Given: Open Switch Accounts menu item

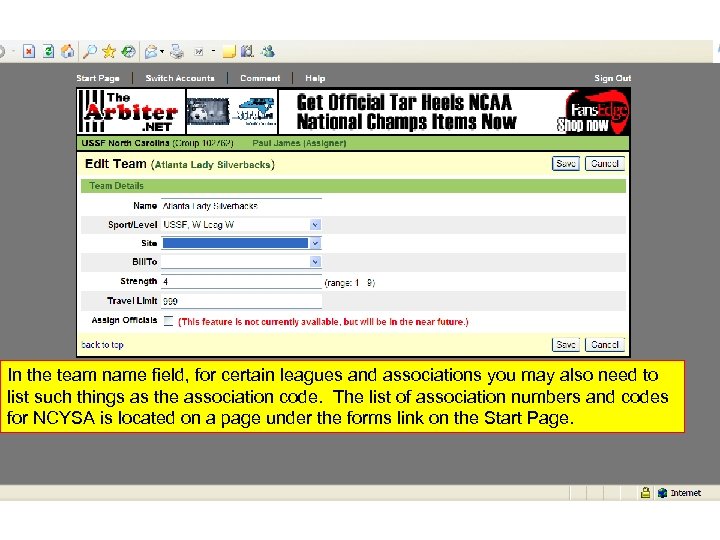Looking at the screenshot, I should pyautogui.click(x=180, y=78).
